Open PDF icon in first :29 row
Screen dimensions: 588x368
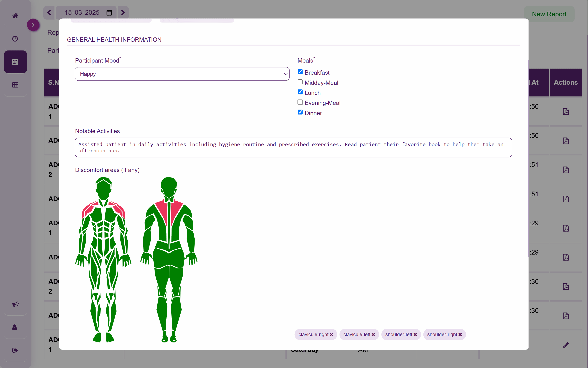pyautogui.click(x=566, y=228)
